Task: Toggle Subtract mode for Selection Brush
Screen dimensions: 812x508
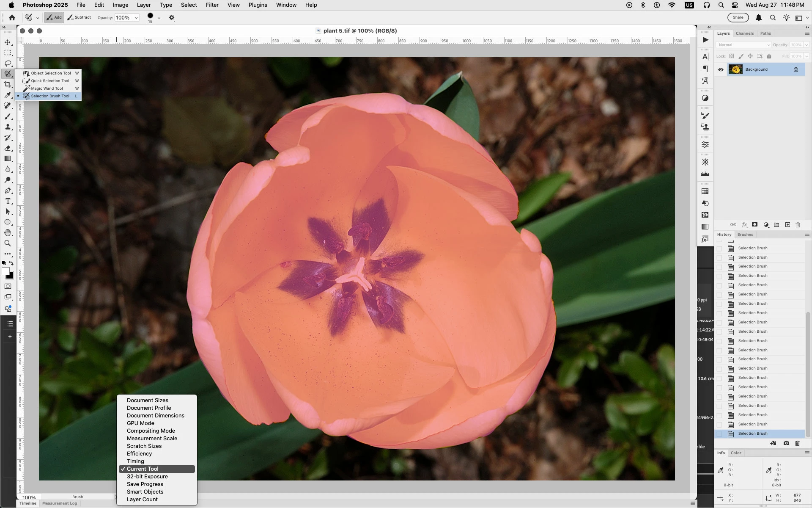Action: (79, 17)
